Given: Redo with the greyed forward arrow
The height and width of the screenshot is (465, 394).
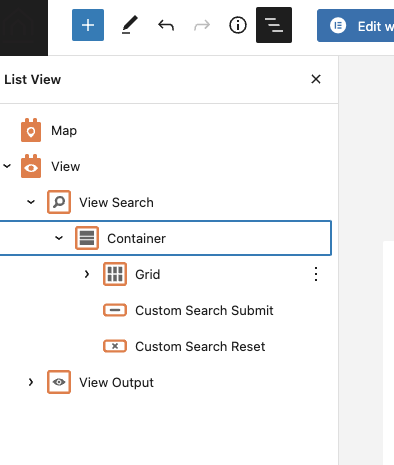Looking at the screenshot, I should 202,25.
